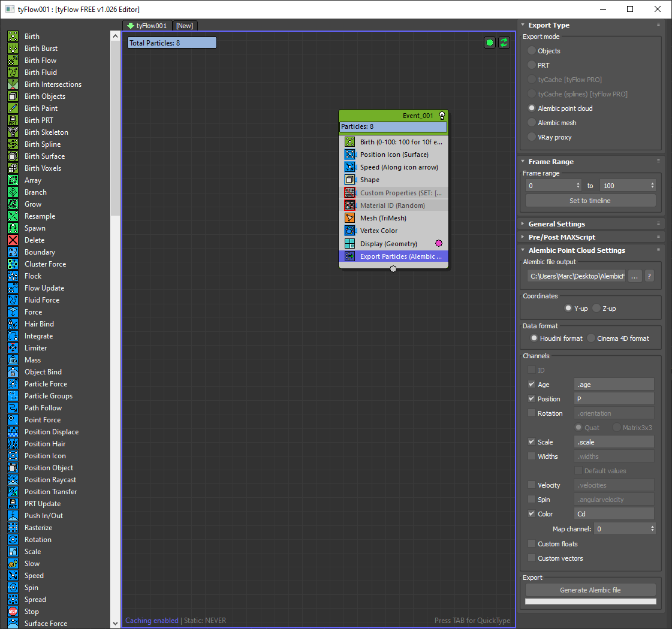Viewport: 672px width, 629px height.
Task: Choose Alembic mesh export mode
Action: tap(532, 122)
